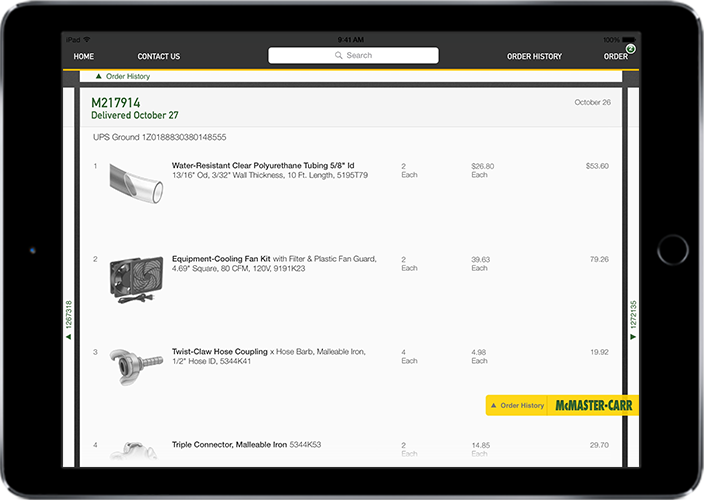The height and width of the screenshot is (500, 704).
Task: Select the 19.92 line total
Action: coord(599,352)
